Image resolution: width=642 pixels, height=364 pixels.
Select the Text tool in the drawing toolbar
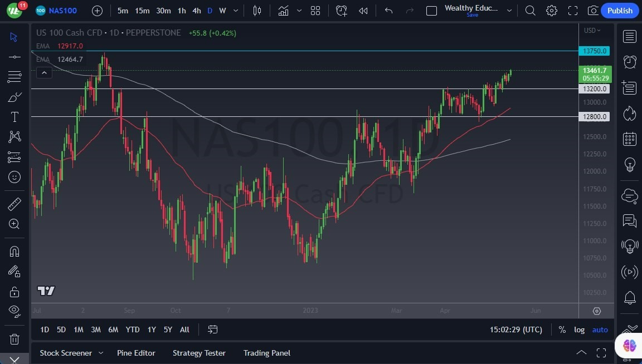click(14, 116)
